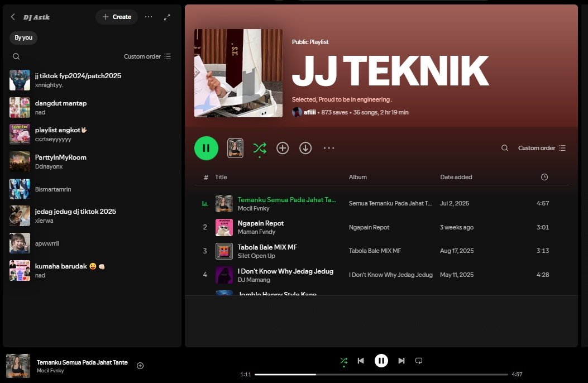588x383 pixels.
Task: Save the JJ TEKNIK playlist to library
Action: (x=283, y=148)
